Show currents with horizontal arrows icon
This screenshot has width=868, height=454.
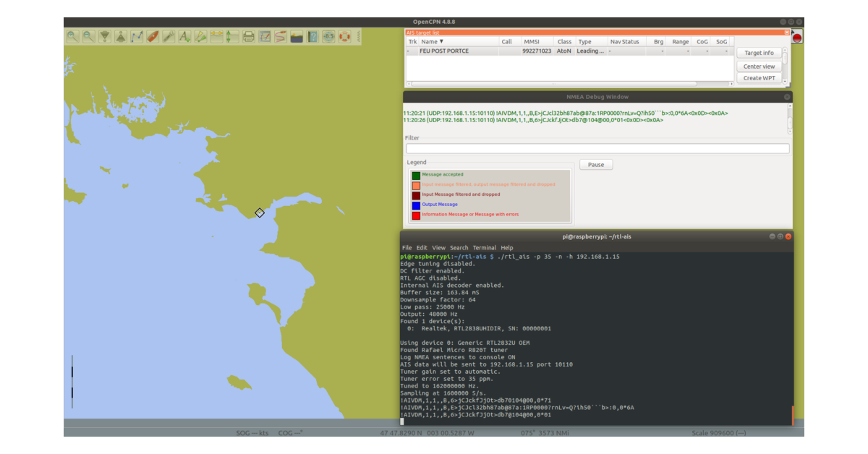click(x=216, y=36)
